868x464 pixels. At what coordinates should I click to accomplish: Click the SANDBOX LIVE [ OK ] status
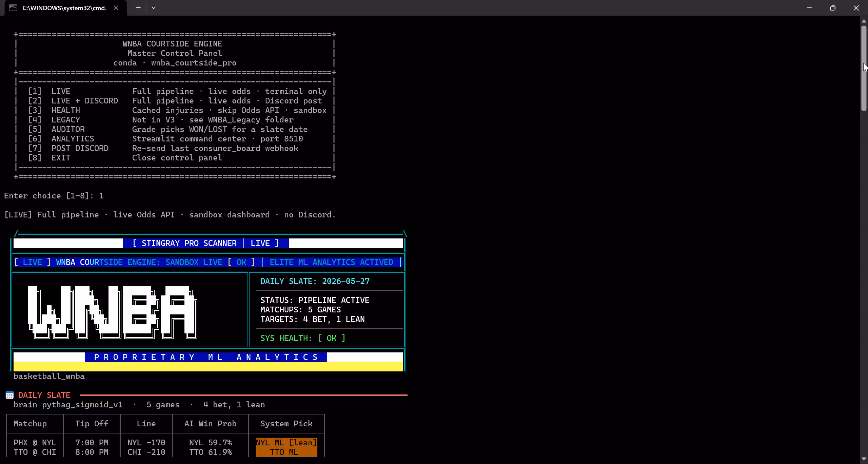pos(210,262)
